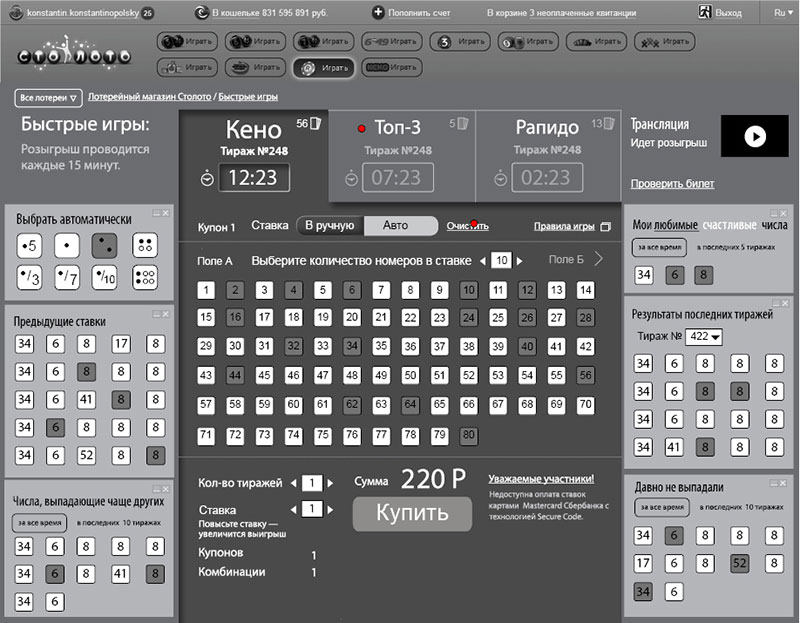Switch stake mode to Авто
Screen dimensions: 800x623
point(400,226)
